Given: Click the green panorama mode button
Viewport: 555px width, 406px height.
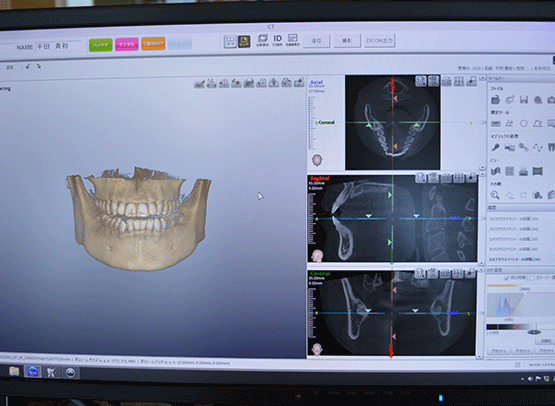Looking at the screenshot, I should [101, 45].
